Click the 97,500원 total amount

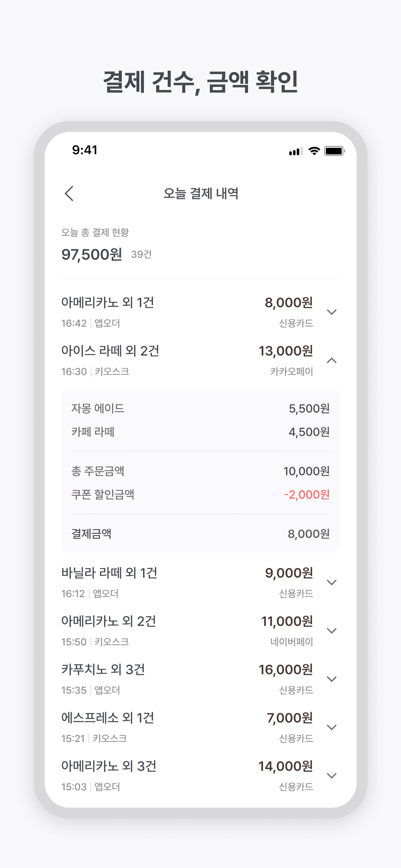pos(92,254)
